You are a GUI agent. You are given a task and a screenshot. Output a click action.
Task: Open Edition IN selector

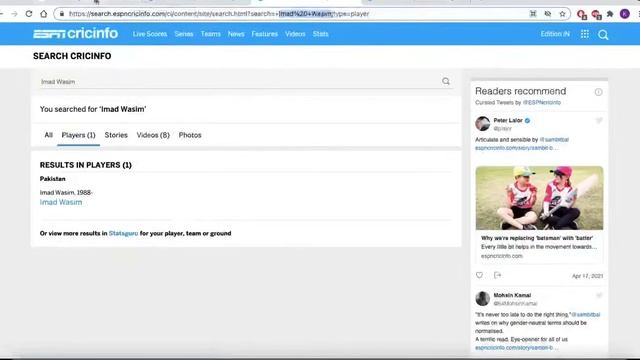pos(555,34)
